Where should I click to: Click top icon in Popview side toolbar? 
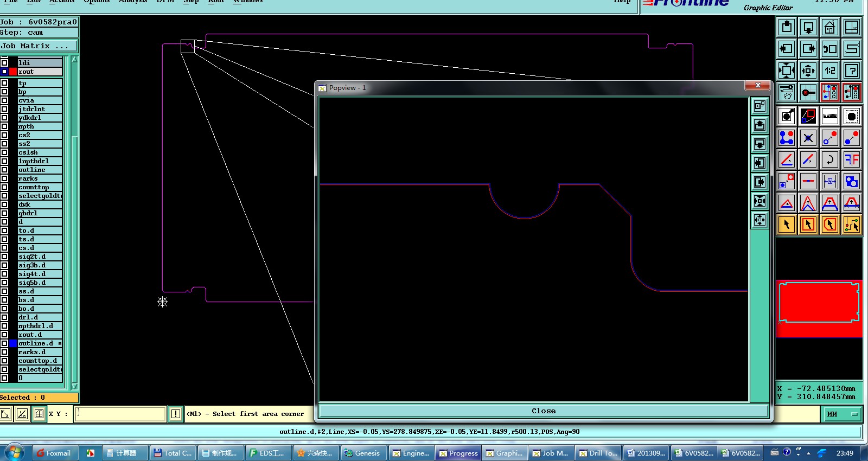pos(759,106)
